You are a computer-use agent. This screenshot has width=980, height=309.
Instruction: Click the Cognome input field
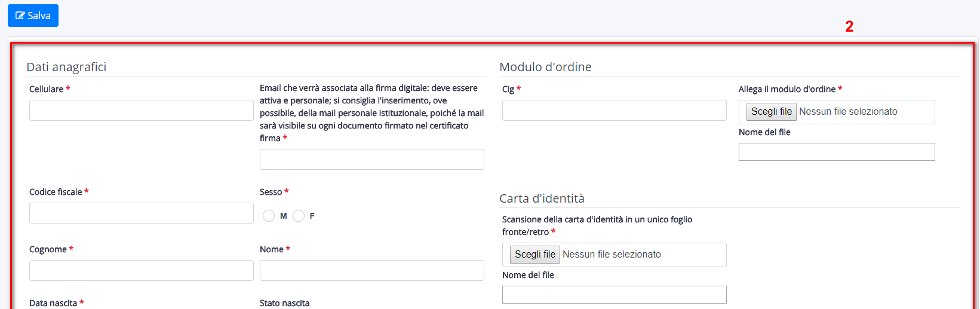pos(142,270)
